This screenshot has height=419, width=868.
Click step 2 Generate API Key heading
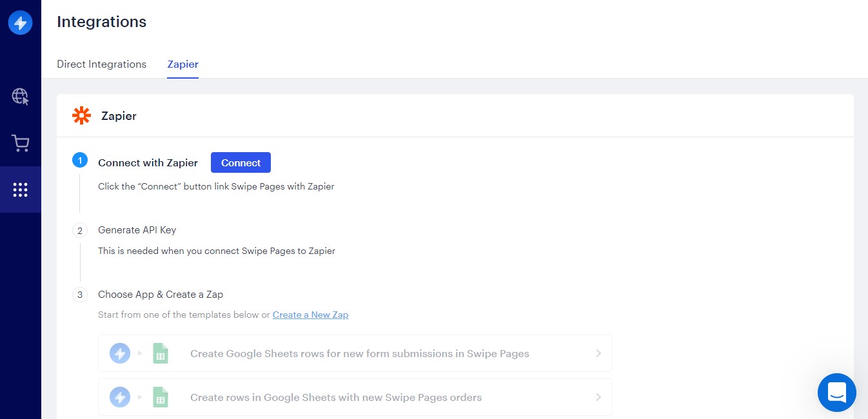point(137,230)
